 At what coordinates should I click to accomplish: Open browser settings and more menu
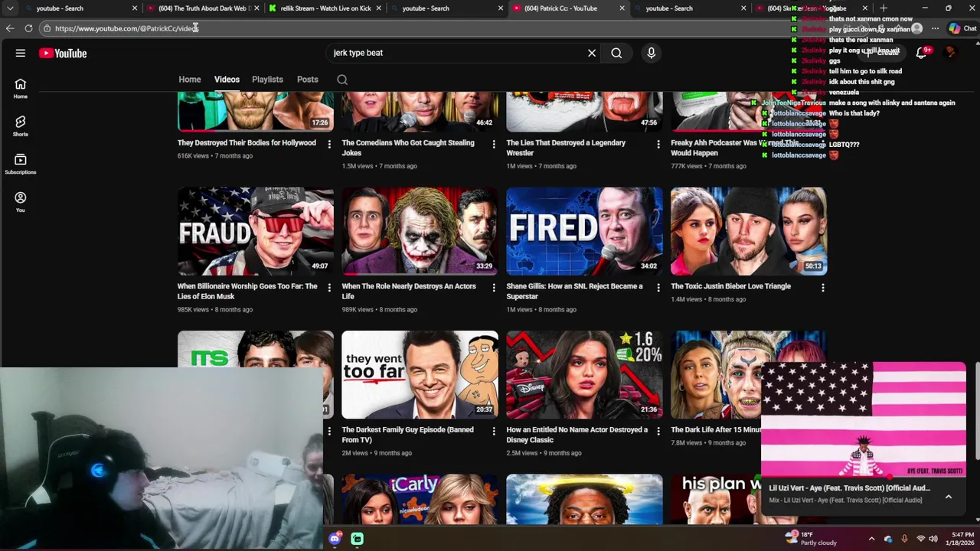(x=935, y=28)
